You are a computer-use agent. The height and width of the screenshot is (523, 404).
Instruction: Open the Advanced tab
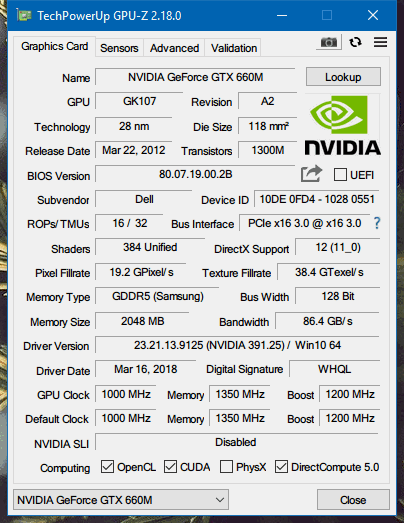tap(174, 48)
